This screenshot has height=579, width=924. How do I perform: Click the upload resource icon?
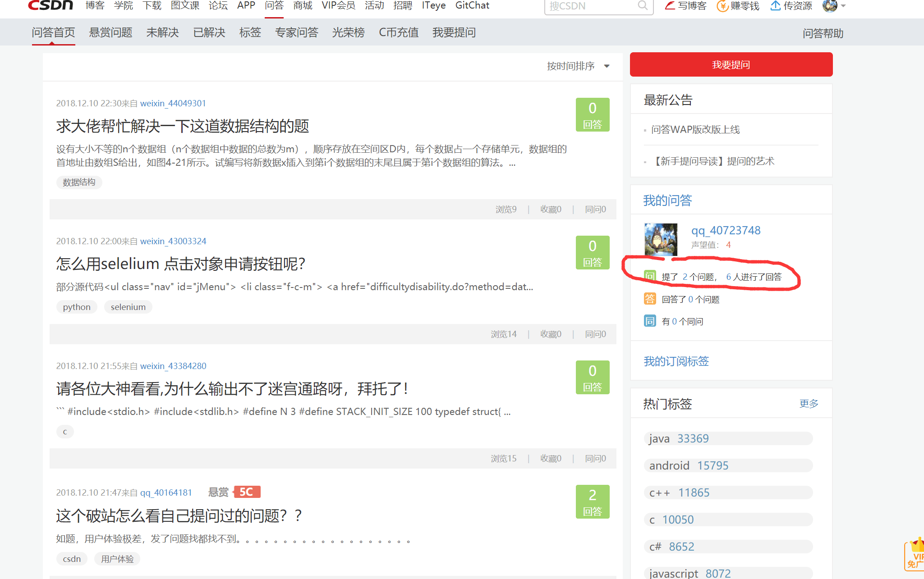[775, 5]
